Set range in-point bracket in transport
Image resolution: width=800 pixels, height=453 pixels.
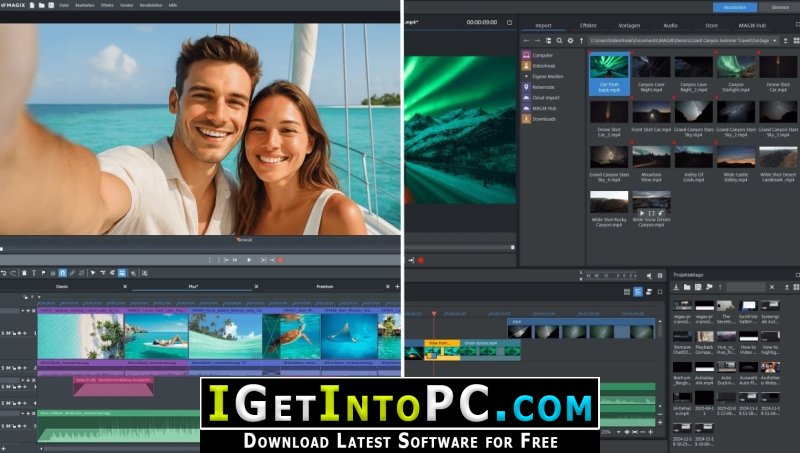click(211, 260)
